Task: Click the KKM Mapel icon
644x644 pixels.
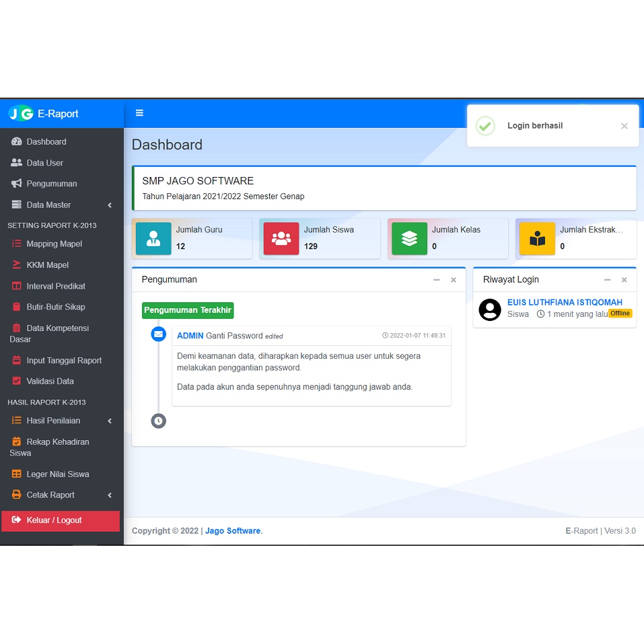Action: [16, 265]
